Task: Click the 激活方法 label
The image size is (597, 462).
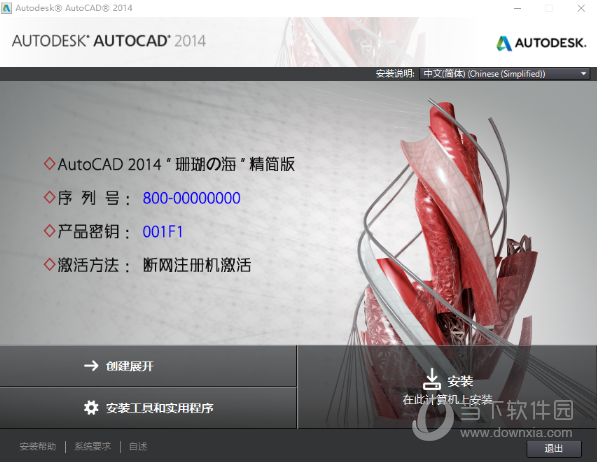Action: 94,265
